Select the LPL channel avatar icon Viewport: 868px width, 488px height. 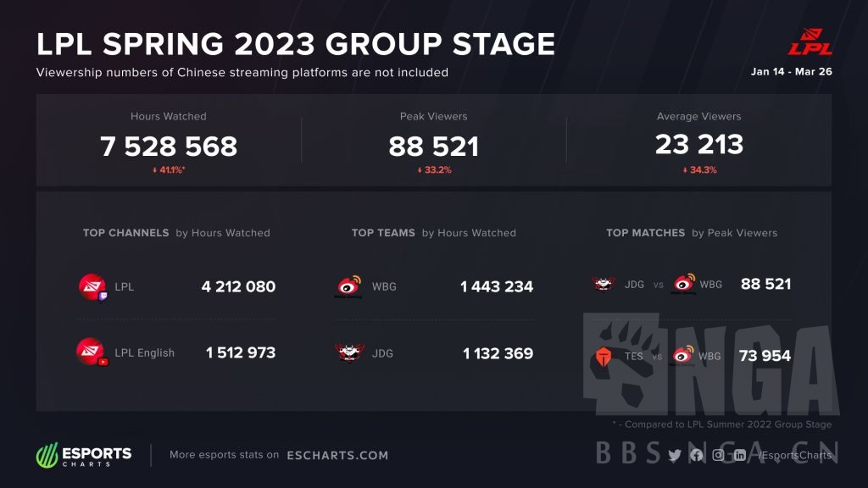91,286
